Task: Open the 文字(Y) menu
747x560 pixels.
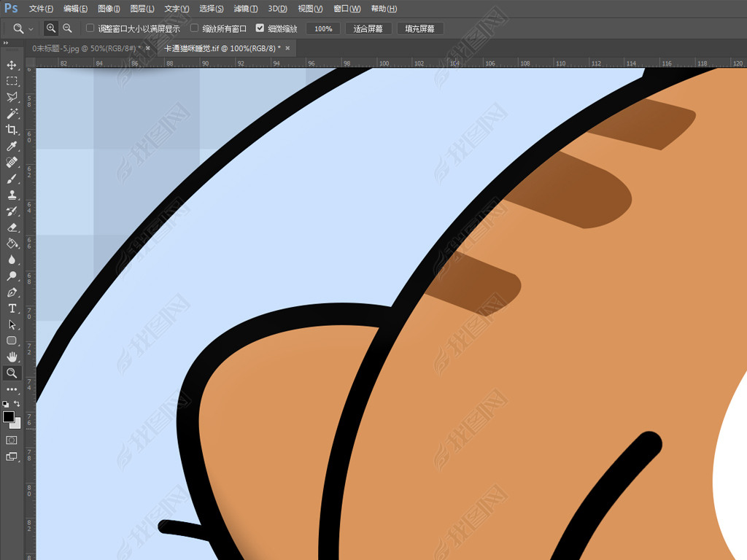Action: [x=177, y=9]
